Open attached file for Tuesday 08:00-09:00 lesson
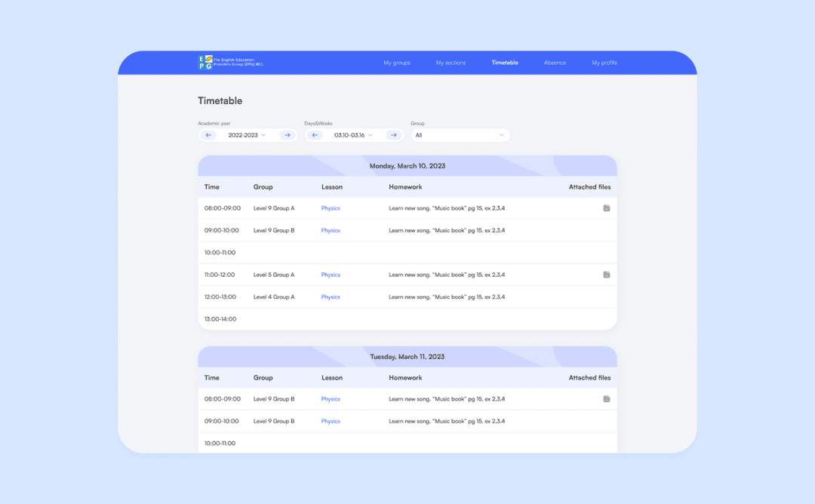 606,398
